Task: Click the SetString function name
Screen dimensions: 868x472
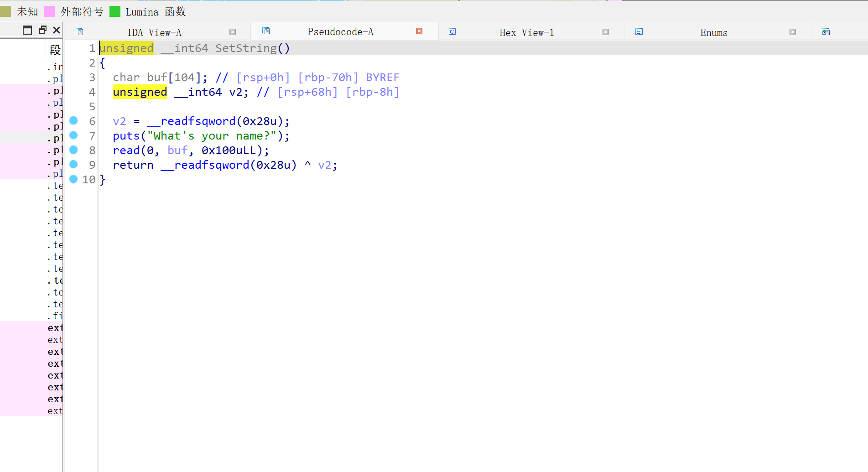Action: click(246, 48)
